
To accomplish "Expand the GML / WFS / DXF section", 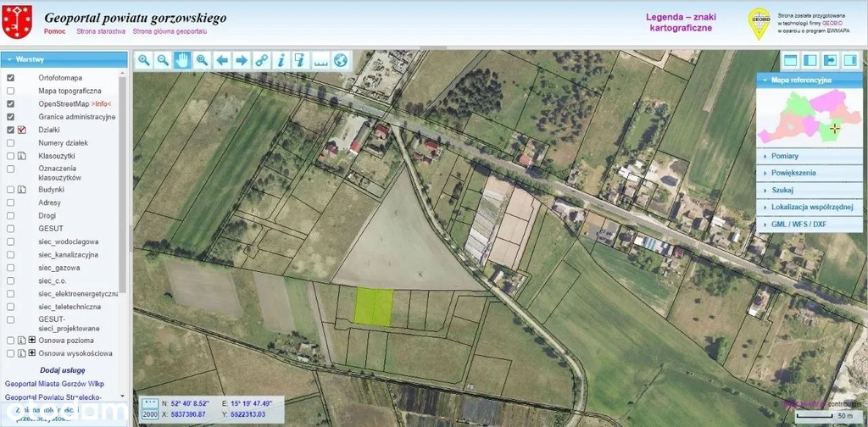I will 810,225.
